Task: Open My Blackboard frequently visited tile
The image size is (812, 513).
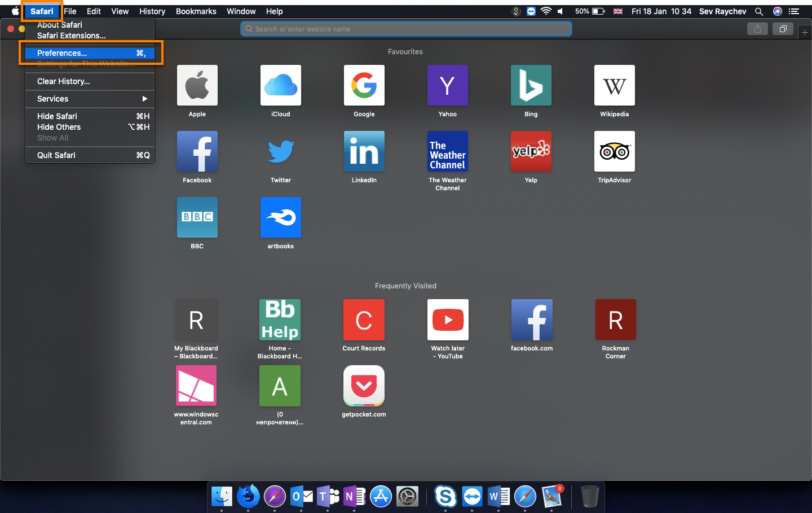Action: click(x=196, y=319)
